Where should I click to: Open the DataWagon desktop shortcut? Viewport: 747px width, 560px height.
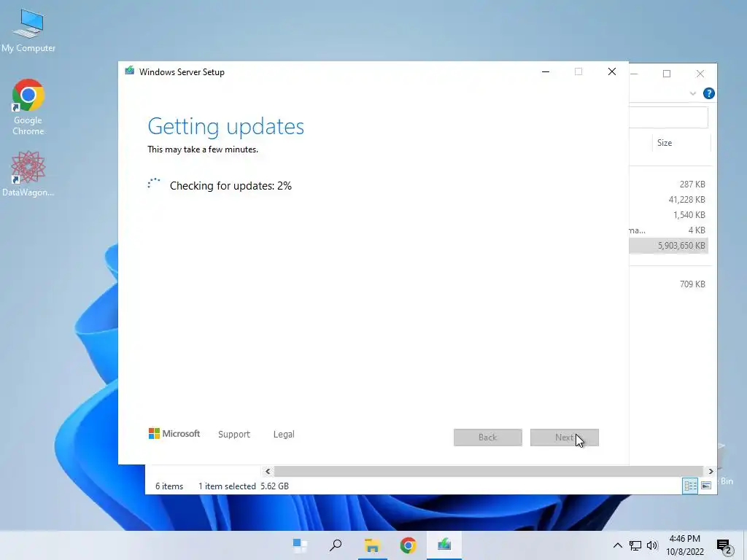pyautogui.click(x=28, y=174)
